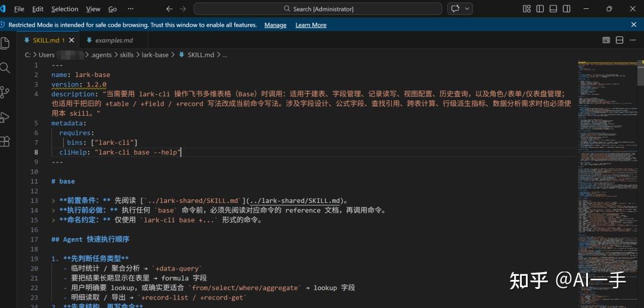Open the Extensions view

tap(5, 141)
